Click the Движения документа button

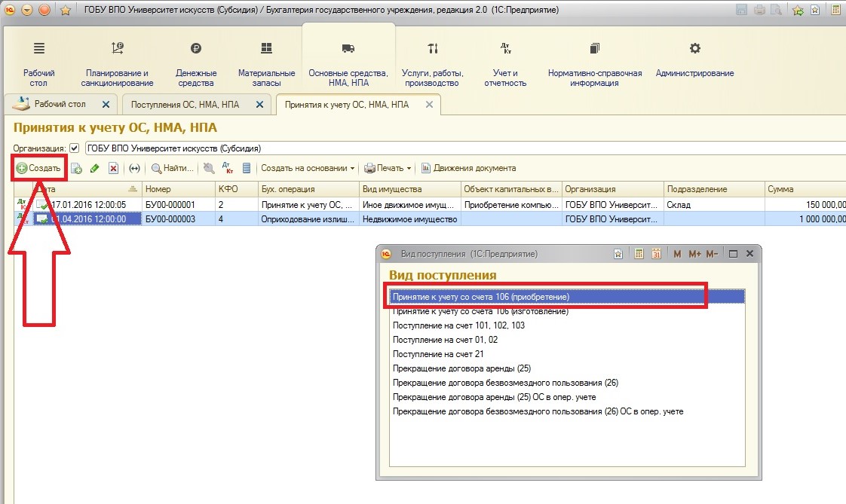pyautogui.click(x=468, y=169)
